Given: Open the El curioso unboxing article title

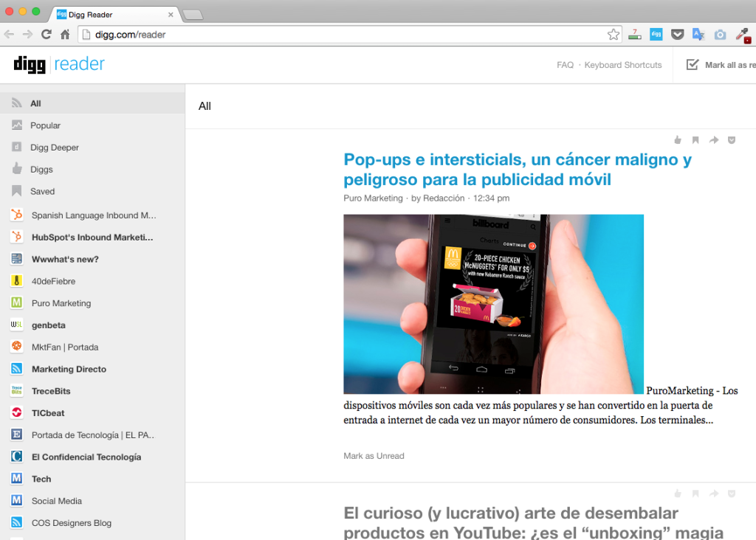Looking at the screenshot, I should coord(534,522).
